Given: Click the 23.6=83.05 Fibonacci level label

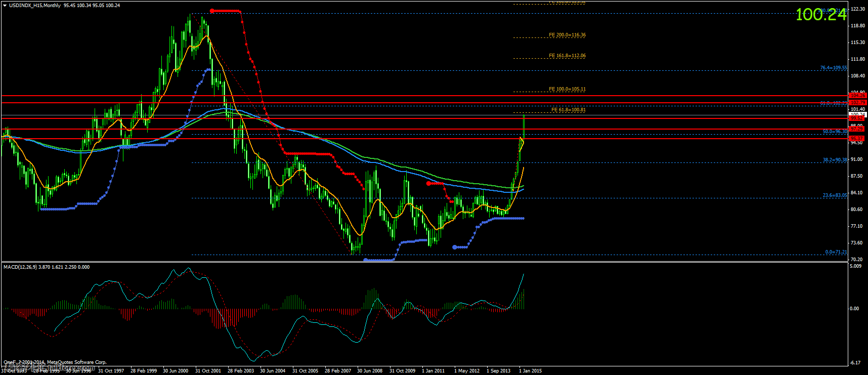Looking at the screenshot, I should coord(835,195).
